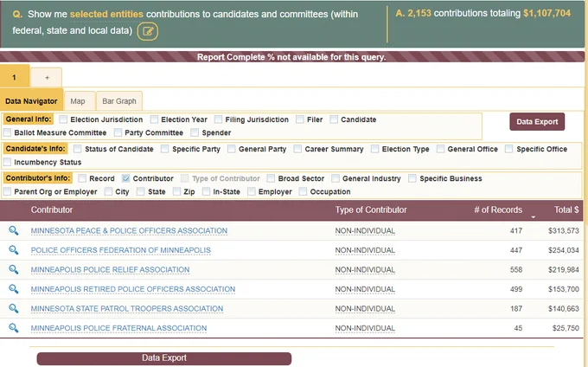Tick the Zip checkbox

tap(176, 192)
